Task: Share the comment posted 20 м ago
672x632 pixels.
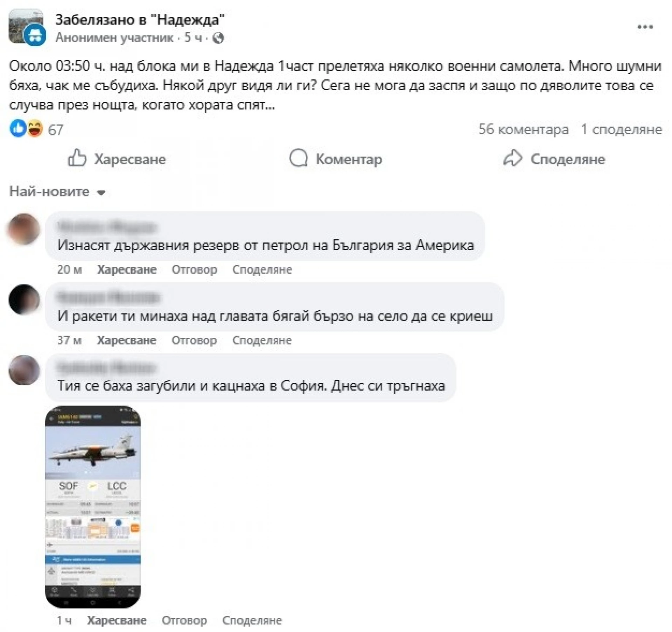Action: 262,269
